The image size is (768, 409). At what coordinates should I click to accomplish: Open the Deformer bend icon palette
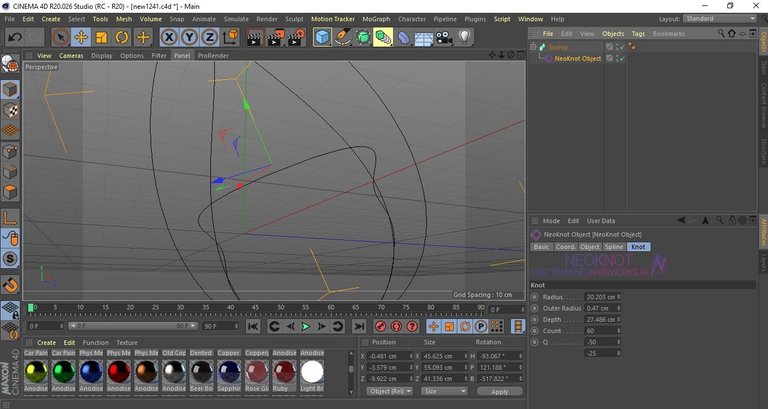[x=403, y=37]
